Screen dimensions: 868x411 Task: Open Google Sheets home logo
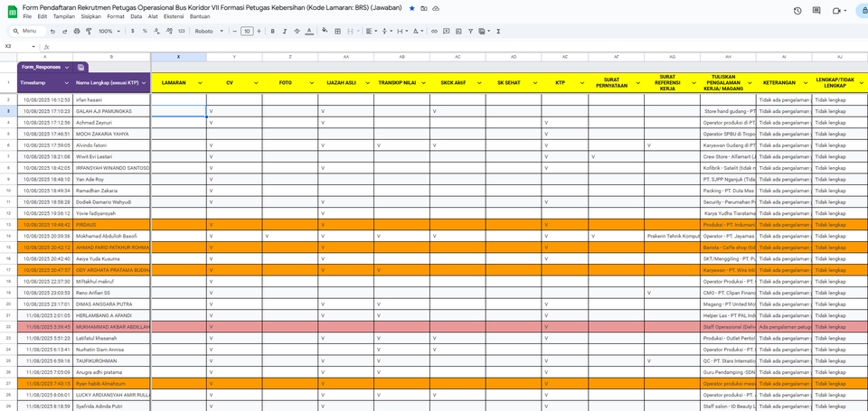12,11
